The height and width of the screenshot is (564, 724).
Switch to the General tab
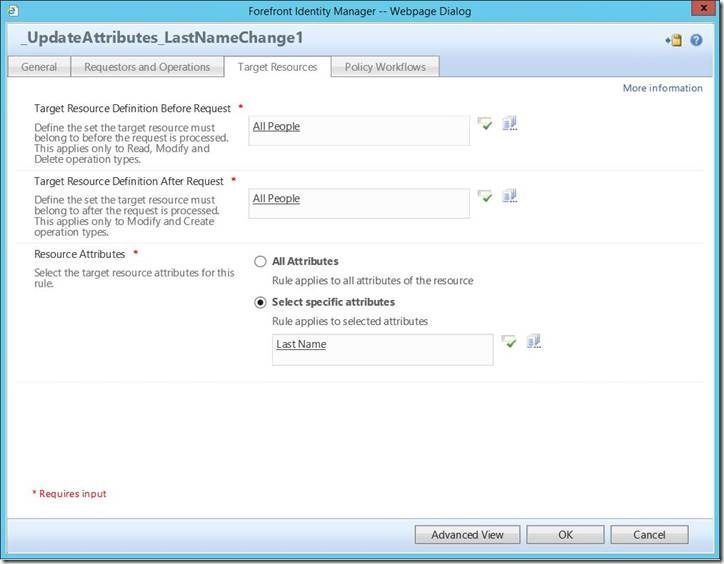(x=39, y=67)
